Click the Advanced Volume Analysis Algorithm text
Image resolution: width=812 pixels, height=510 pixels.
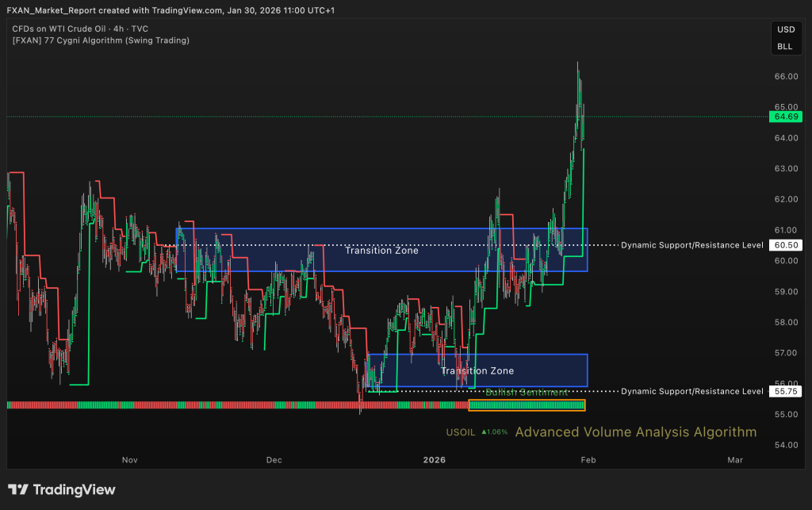[x=635, y=432]
